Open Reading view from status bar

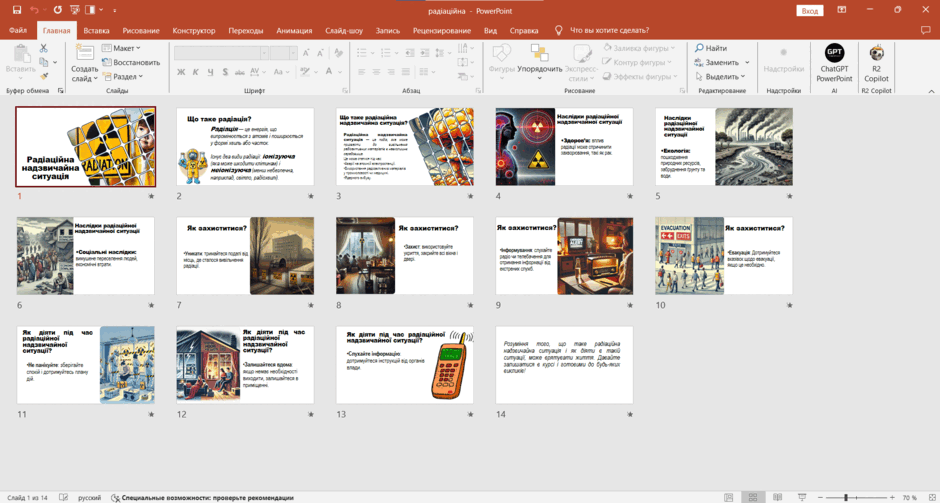tap(778, 498)
